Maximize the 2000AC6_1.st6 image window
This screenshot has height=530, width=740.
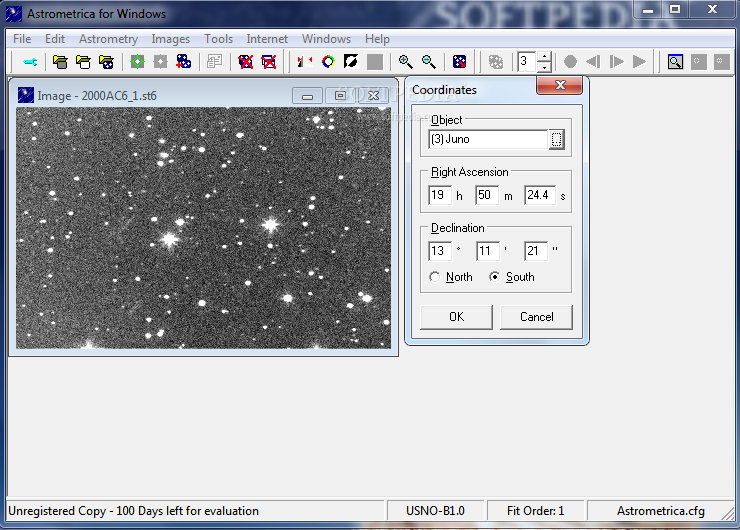340,96
